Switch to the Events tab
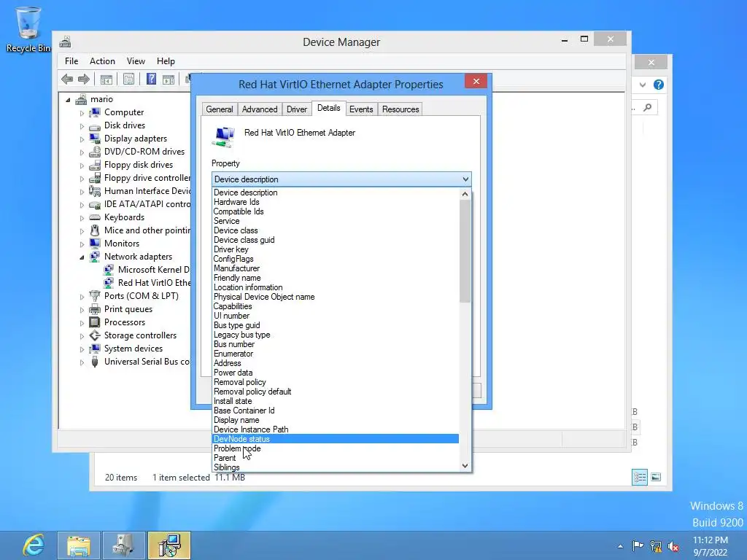The width and height of the screenshot is (747, 560). 361,109
